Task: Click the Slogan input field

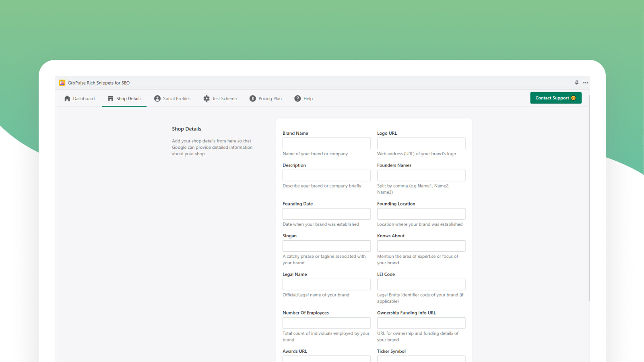Action: tap(326, 246)
